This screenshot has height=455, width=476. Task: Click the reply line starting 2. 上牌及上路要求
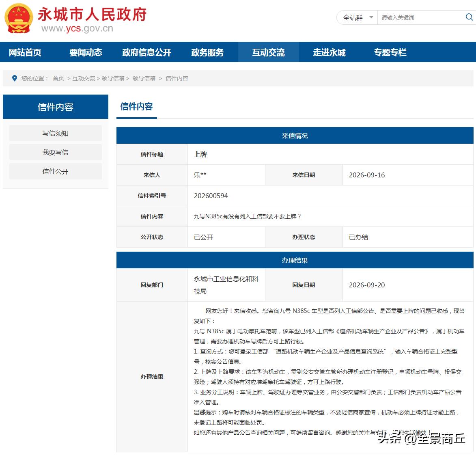tap(328, 377)
